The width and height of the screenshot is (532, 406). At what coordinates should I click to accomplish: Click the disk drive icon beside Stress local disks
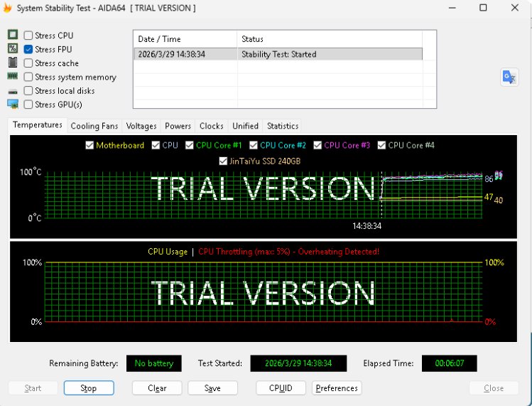[x=12, y=91]
